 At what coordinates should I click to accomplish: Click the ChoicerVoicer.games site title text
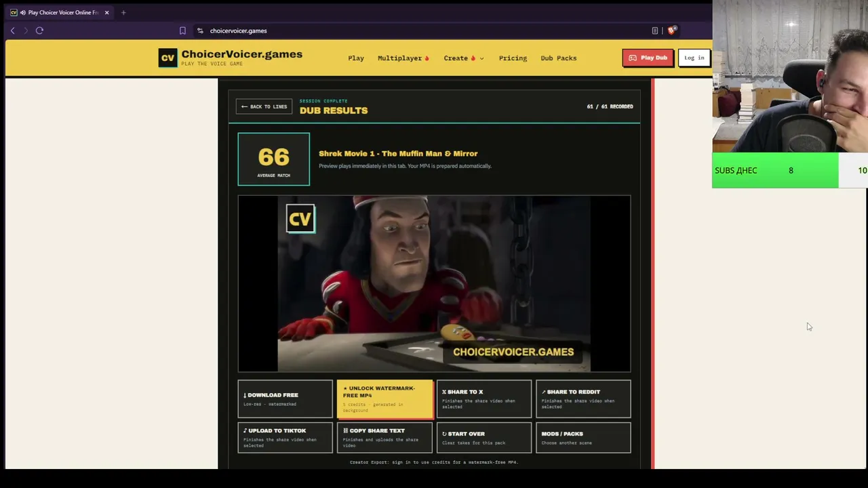tap(242, 54)
